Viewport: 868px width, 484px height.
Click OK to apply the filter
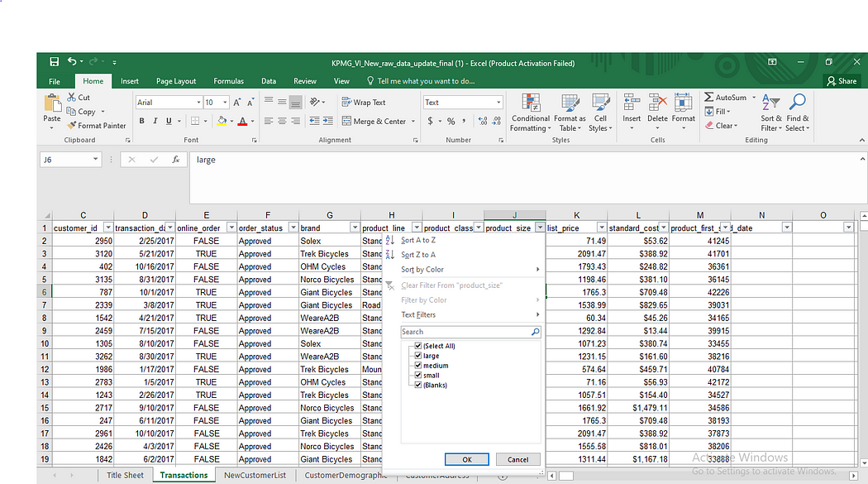467,459
